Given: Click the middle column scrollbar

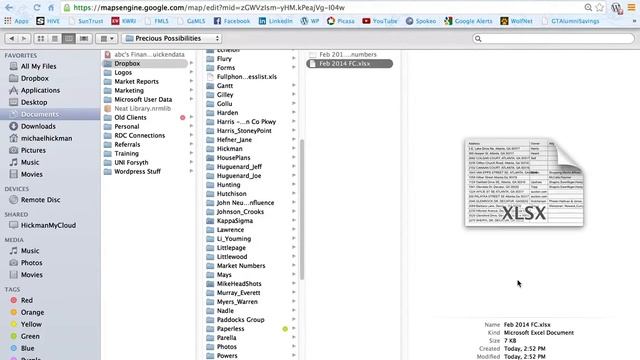Looking at the screenshot, I should tap(302, 209).
